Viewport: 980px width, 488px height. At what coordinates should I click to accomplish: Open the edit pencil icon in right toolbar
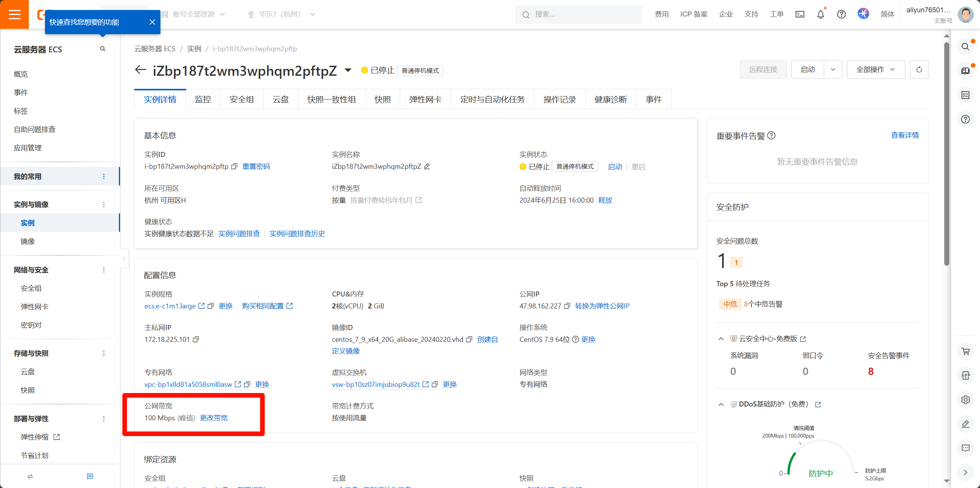pos(965,424)
